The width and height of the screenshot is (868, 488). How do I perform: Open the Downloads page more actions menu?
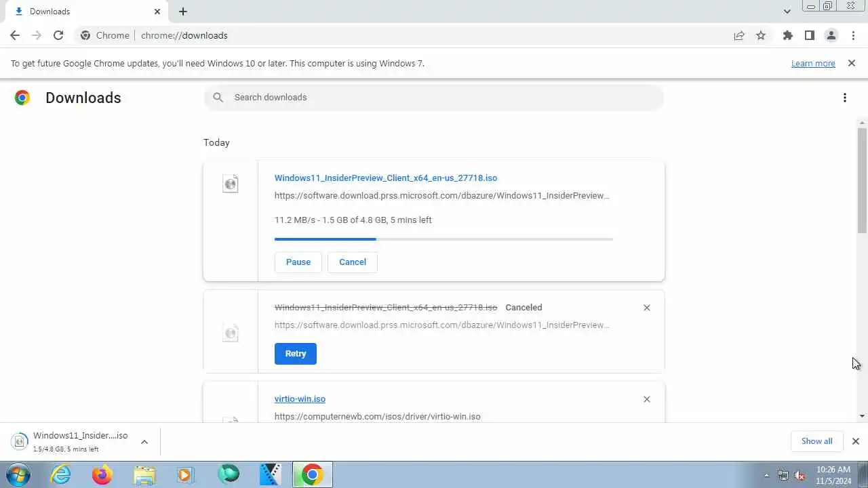844,98
